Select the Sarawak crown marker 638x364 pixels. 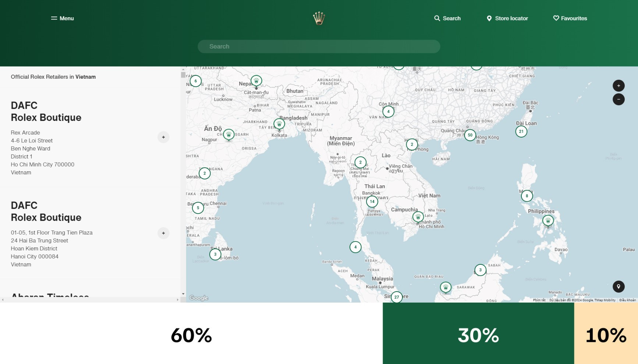(446, 287)
